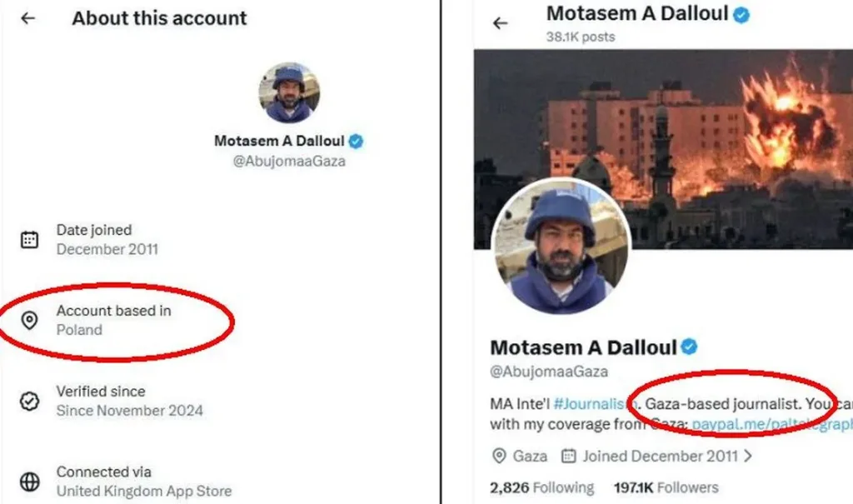Click the calendar icon beside Date joined

pyautogui.click(x=30, y=239)
